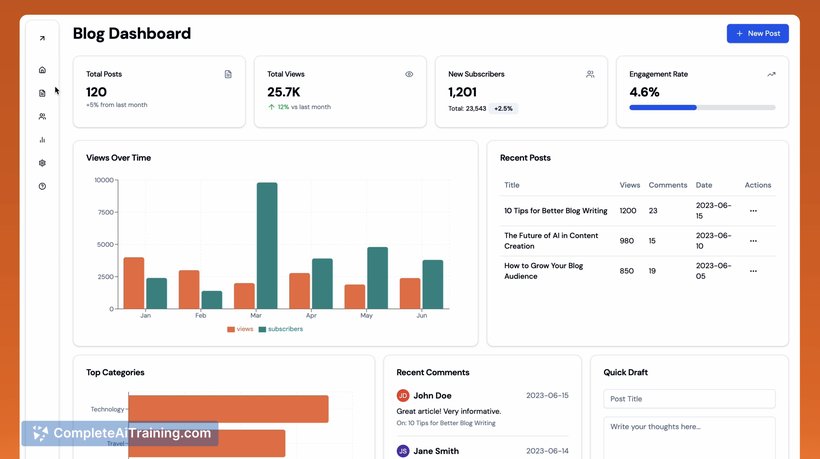Click the John Doe commenter name
Viewport: 820px width, 459px height.
[432, 396]
